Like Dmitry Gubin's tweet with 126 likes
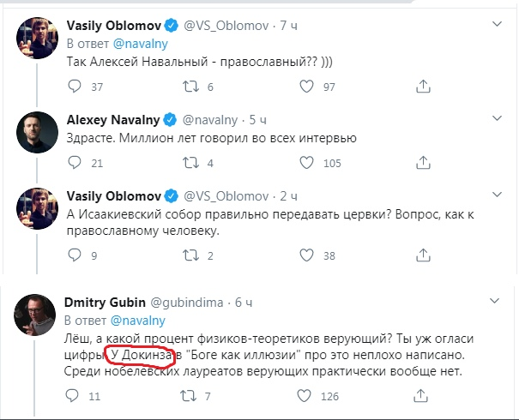 click(x=308, y=396)
